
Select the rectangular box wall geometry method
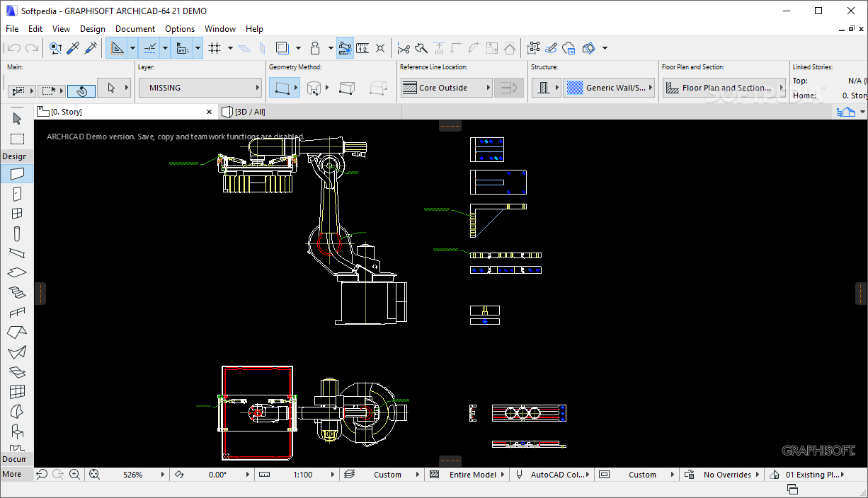(x=347, y=88)
